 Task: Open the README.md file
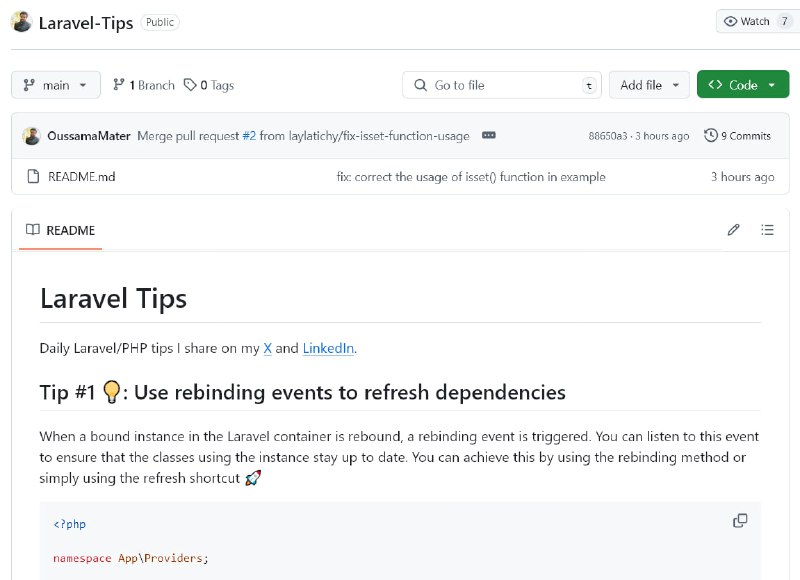click(x=82, y=176)
